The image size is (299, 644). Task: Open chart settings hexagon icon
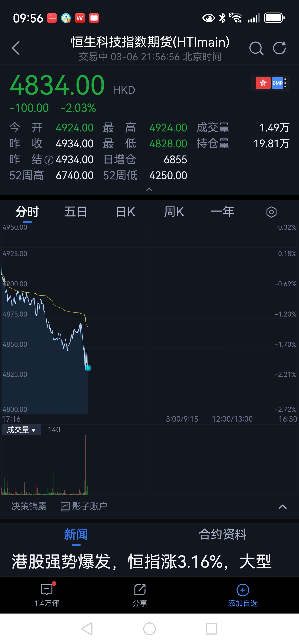(271, 212)
